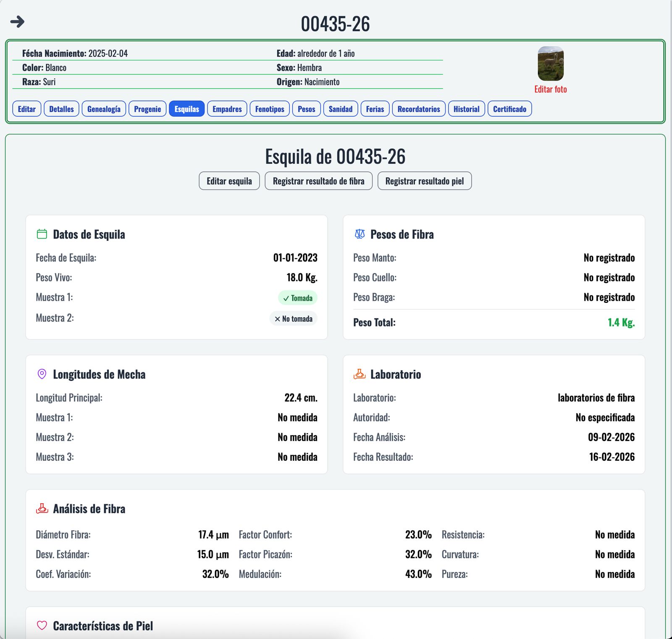Go to the Certificado tab

[509, 109]
